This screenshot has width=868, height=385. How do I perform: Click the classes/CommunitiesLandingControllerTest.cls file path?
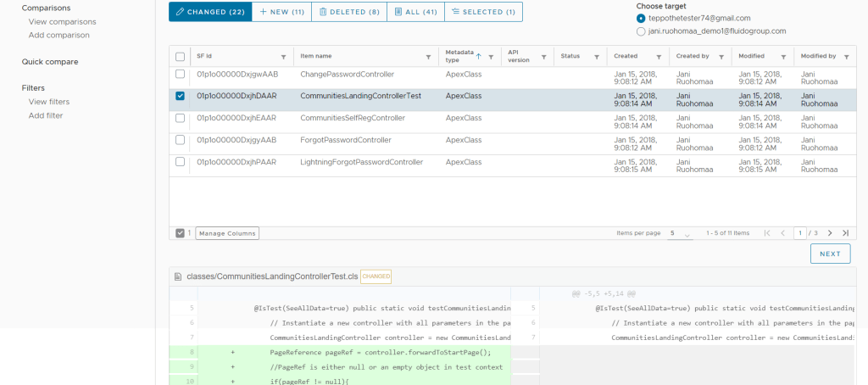272,276
